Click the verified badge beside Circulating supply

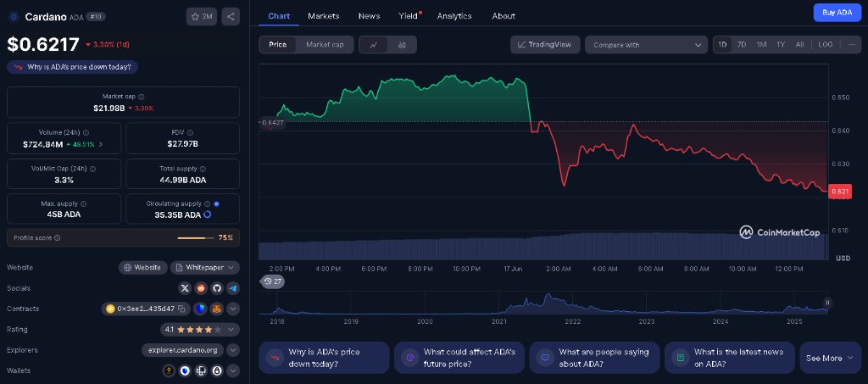click(216, 203)
